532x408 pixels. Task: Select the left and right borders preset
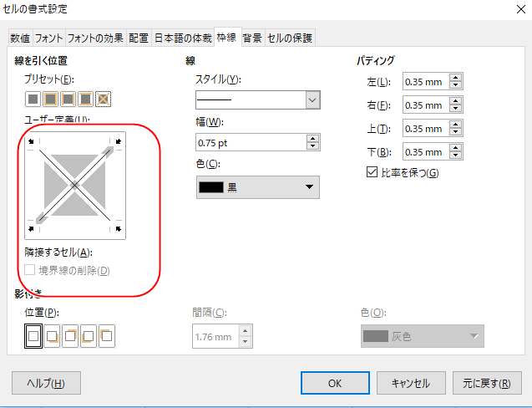(x=68, y=99)
